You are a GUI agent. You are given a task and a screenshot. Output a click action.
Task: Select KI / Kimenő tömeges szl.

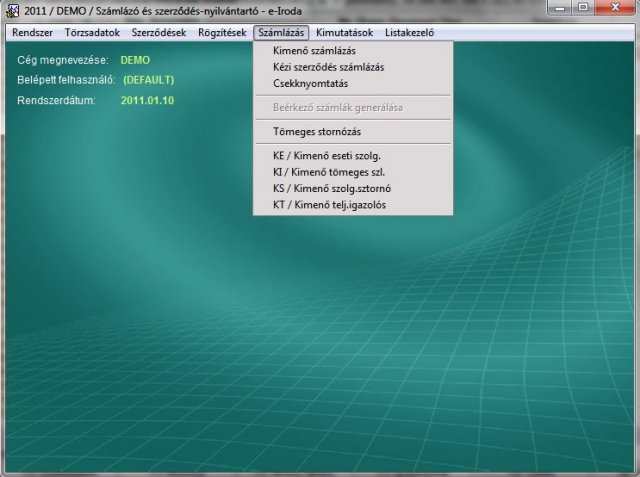[328, 172]
